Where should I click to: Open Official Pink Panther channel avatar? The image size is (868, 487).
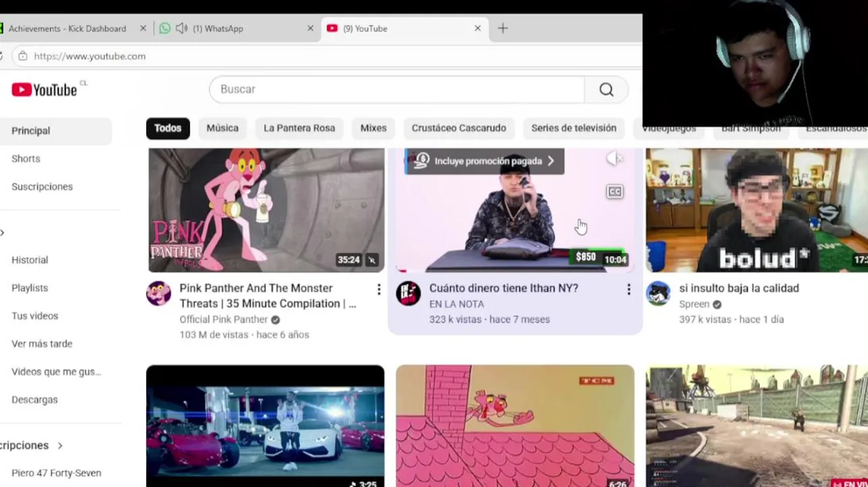[x=159, y=294]
